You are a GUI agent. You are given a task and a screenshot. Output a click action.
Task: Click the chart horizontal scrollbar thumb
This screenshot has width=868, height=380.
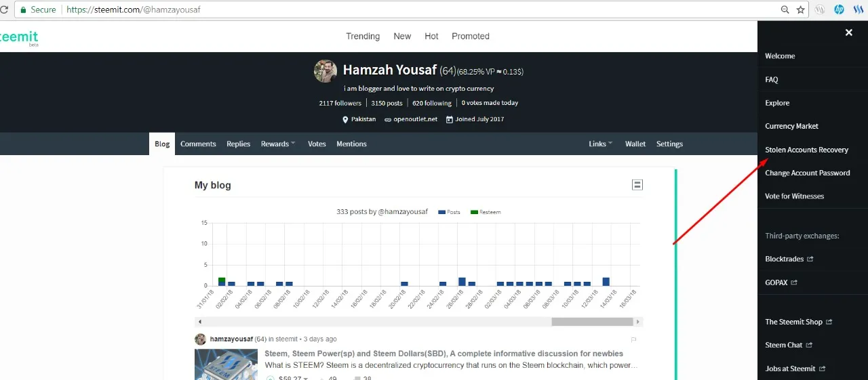[592, 322]
